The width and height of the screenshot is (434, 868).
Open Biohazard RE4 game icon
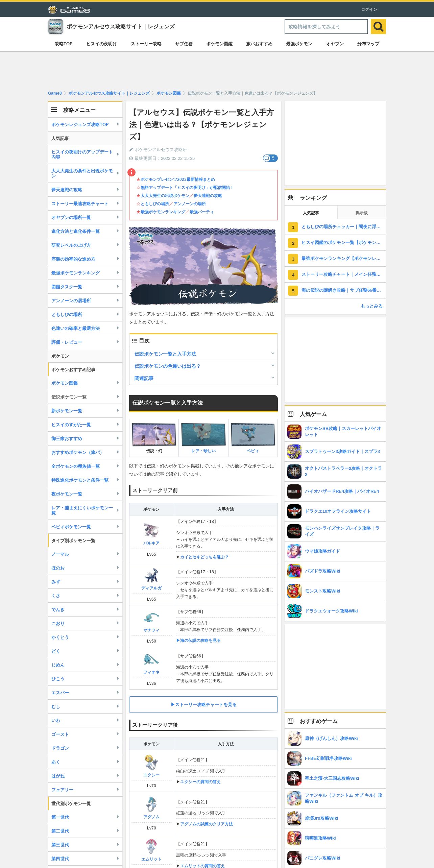click(294, 491)
